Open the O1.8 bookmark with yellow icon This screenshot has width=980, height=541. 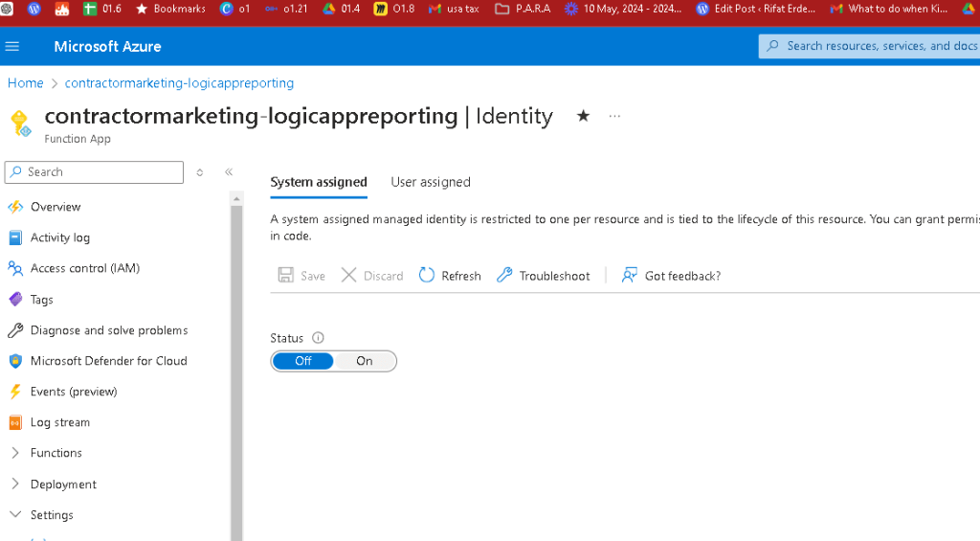[x=393, y=9]
